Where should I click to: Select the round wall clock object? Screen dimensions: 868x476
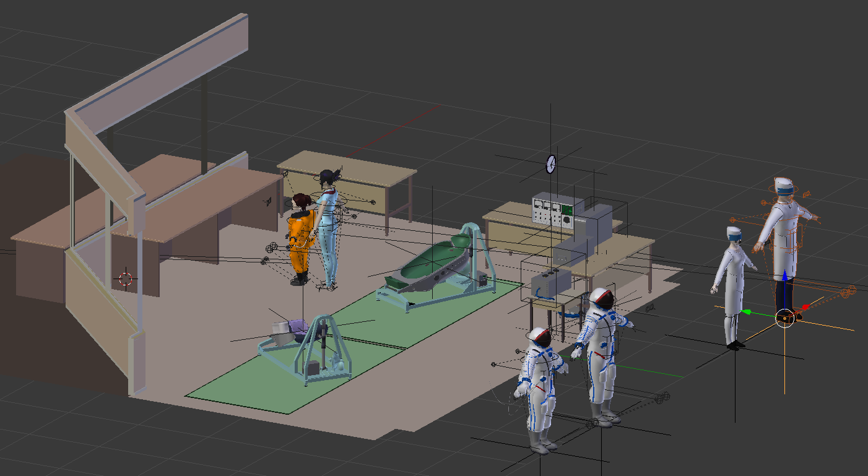[x=550, y=164]
